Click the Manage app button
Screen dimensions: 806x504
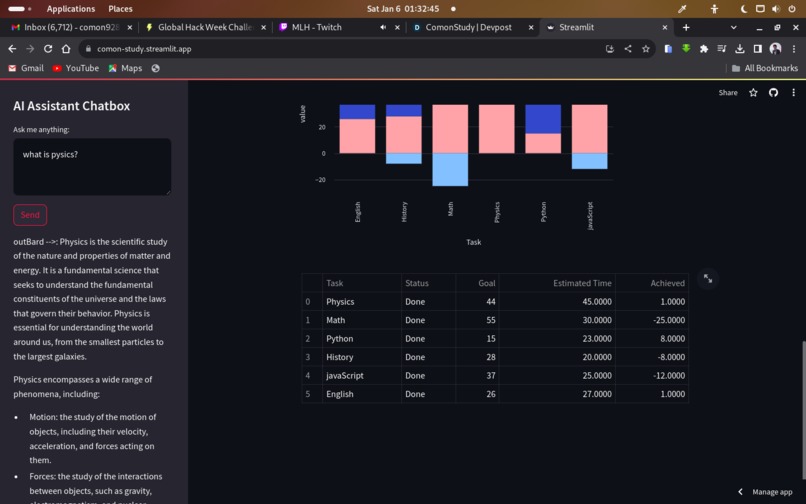772,492
